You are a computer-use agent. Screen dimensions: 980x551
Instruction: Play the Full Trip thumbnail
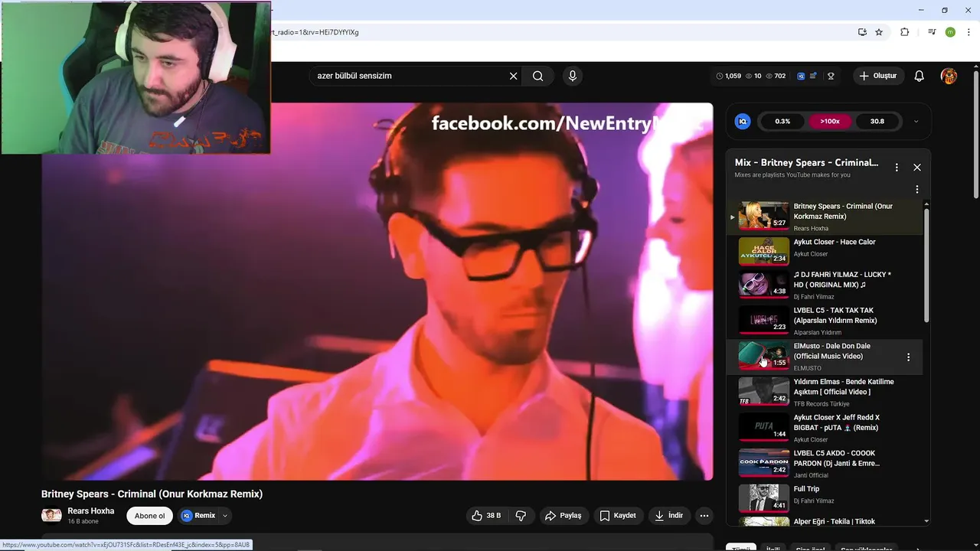pos(763,497)
